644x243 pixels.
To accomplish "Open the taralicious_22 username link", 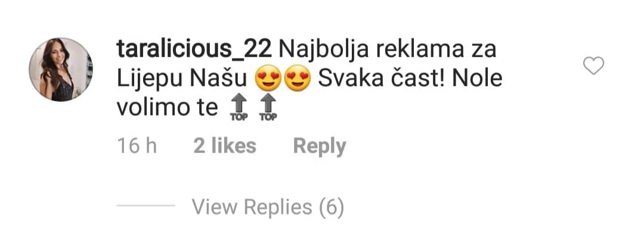I will pyautogui.click(x=194, y=49).
